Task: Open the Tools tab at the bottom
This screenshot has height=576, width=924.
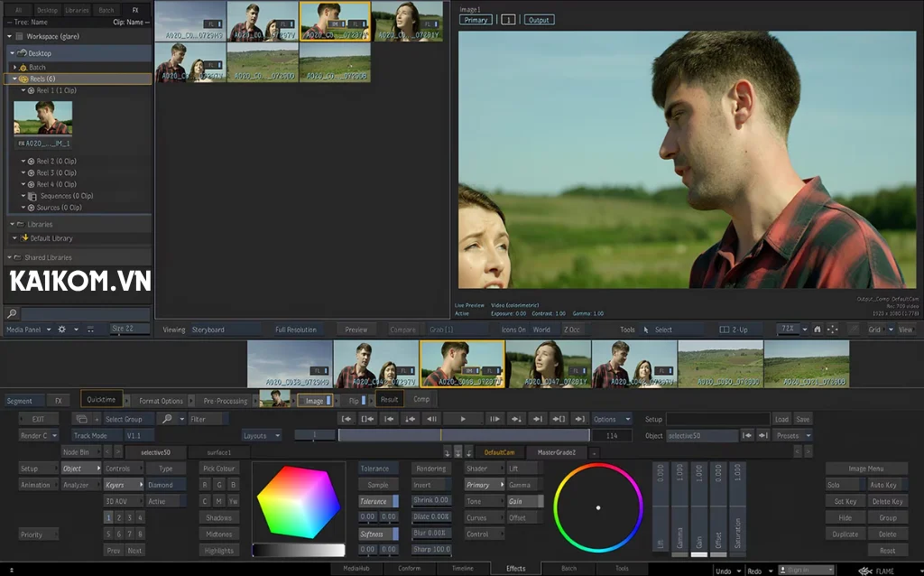Action: [622, 569]
